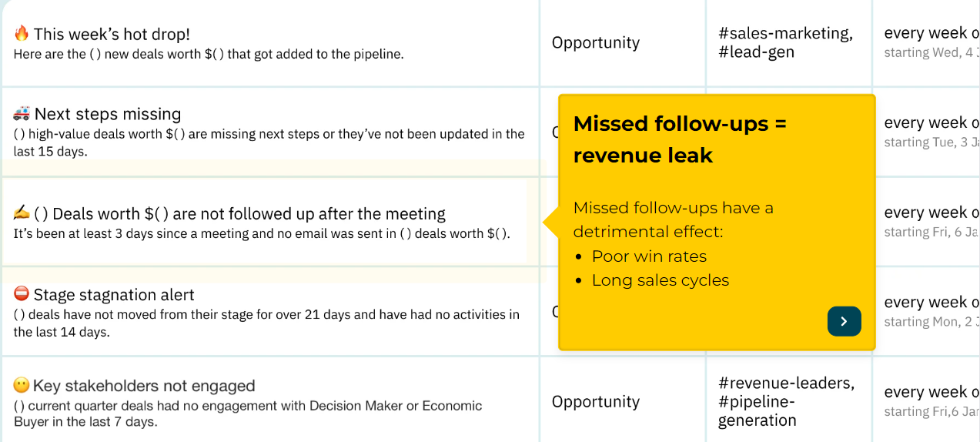Viewport: 980px width, 442px height.
Task: Click the face emoji beside Key stakeholders
Action: [22, 385]
